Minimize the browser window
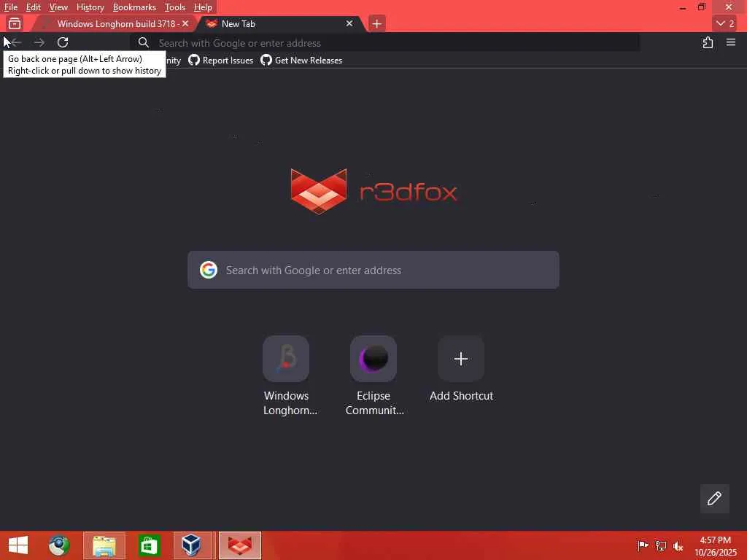747x560 pixels. [x=683, y=7]
